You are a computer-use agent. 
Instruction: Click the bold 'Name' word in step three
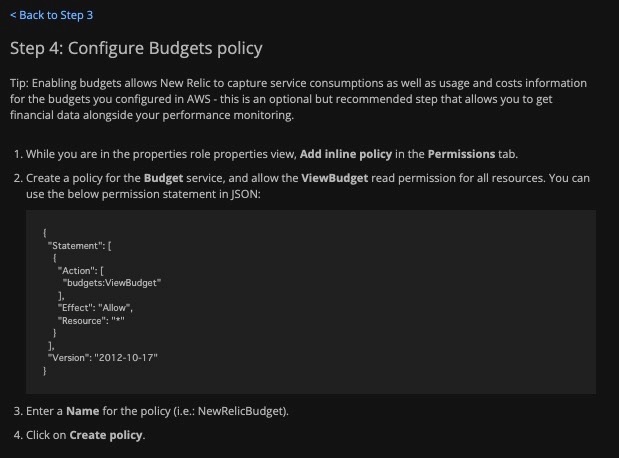(x=83, y=411)
